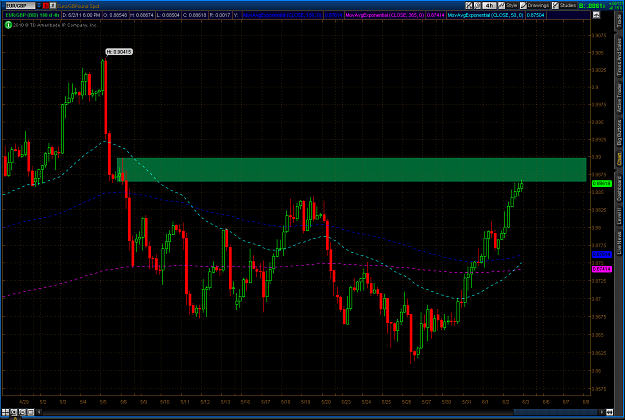Viewport: 625px width, 420px height.
Task: Open the Big Buttons side tab
Action: [x=619, y=133]
